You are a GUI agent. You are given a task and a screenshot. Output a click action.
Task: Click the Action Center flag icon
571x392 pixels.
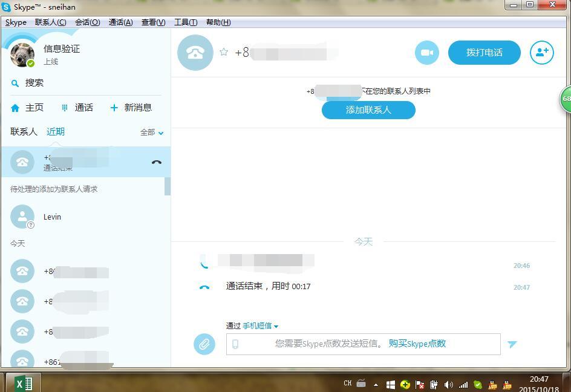[420, 384]
